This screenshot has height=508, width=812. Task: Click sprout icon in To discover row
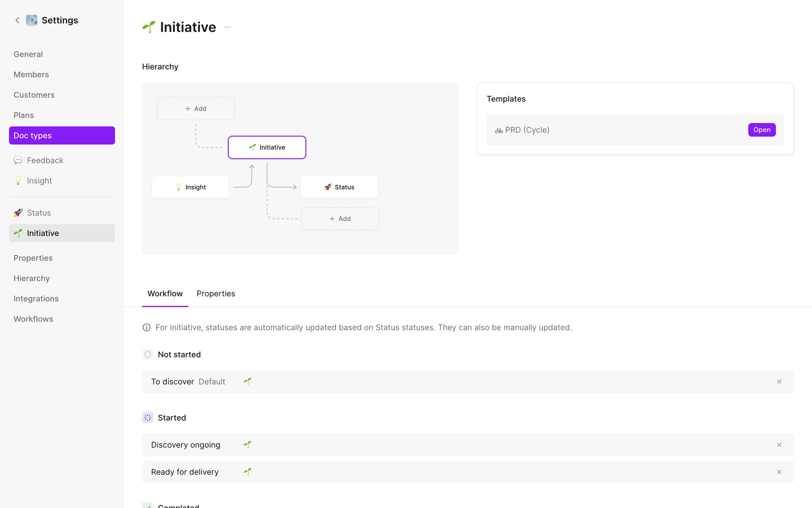pyautogui.click(x=247, y=381)
